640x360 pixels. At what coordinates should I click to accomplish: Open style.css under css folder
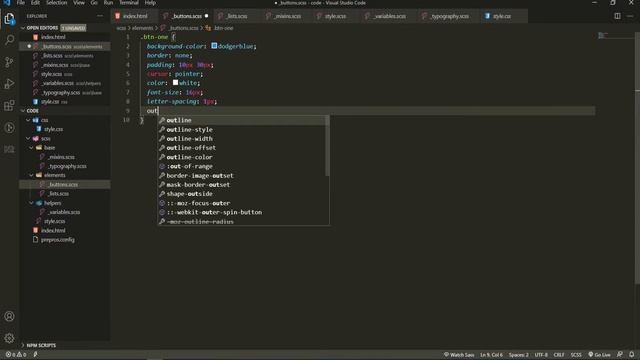coord(53,129)
